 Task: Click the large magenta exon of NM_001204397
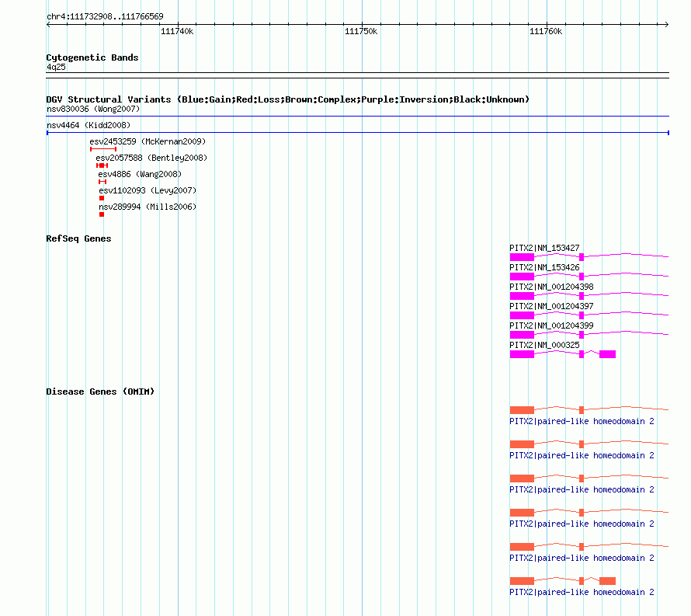click(x=522, y=315)
